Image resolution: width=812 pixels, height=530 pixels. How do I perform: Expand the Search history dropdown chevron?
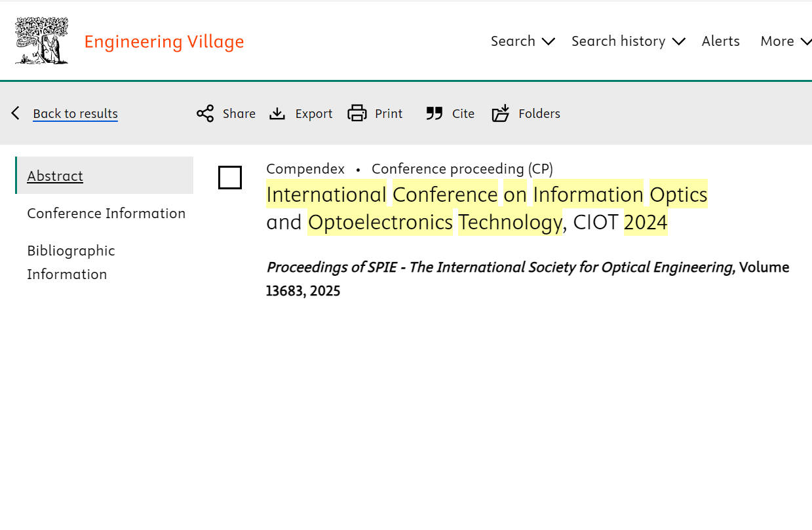click(679, 41)
